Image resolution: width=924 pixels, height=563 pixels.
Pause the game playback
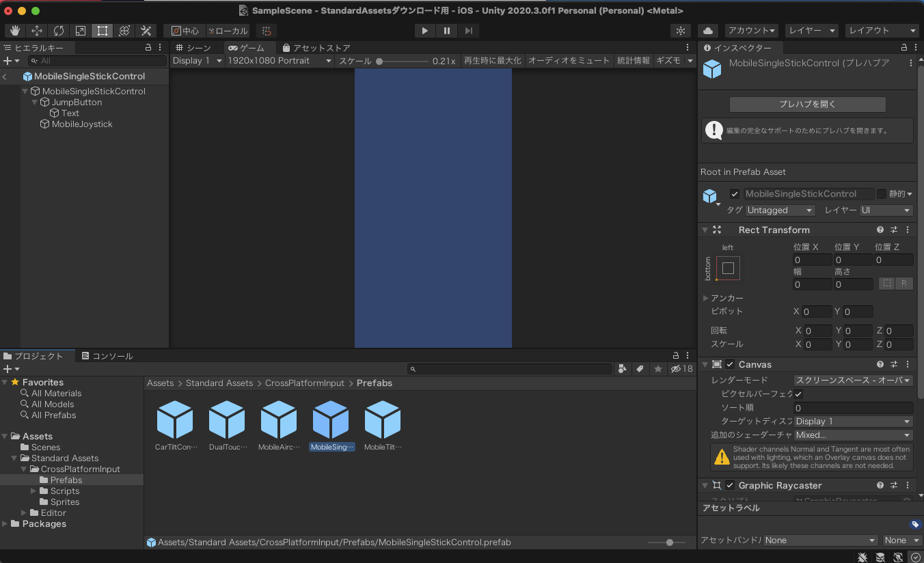(447, 31)
